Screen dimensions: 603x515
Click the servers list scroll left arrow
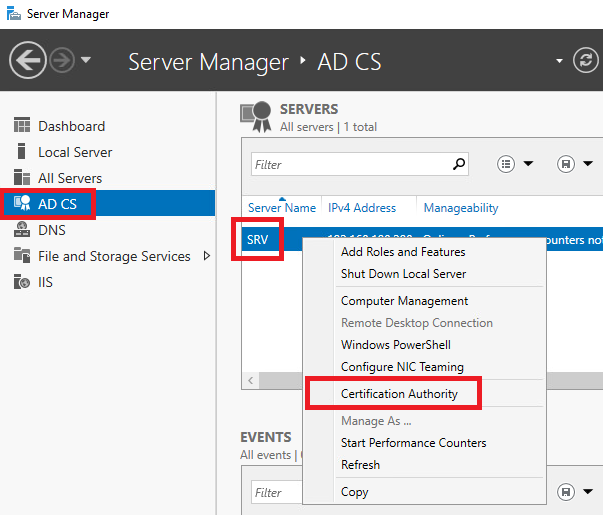(x=251, y=381)
